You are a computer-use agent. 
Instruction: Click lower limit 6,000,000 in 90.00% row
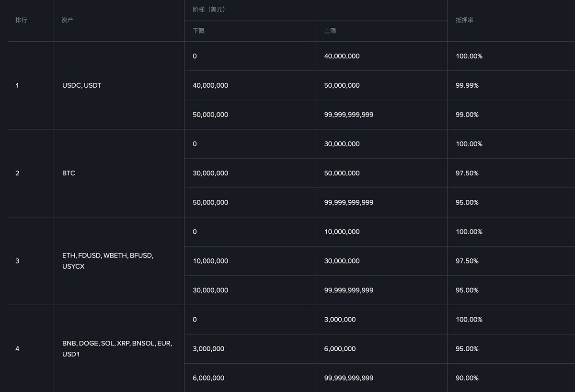tap(208, 378)
